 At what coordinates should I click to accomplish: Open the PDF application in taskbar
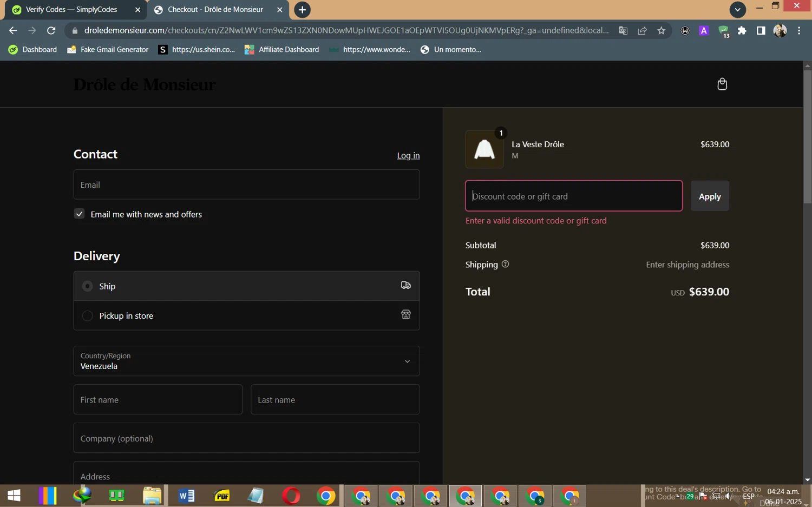(x=221, y=496)
